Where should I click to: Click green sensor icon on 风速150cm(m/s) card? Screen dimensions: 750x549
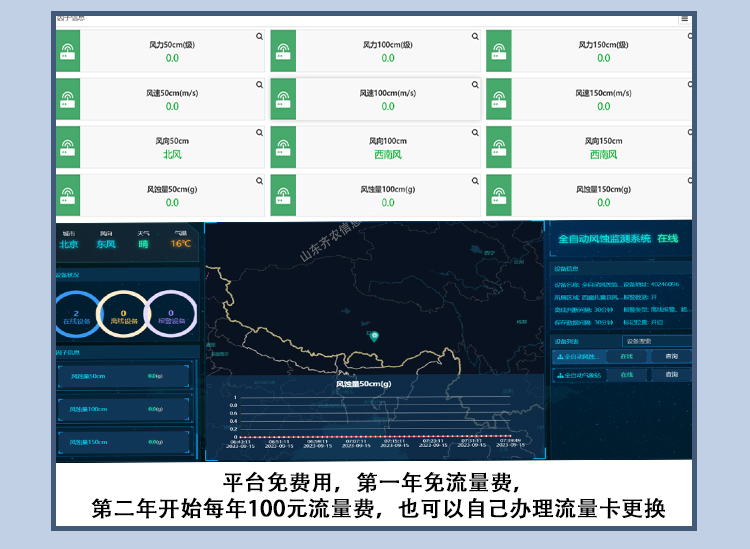click(x=498, y=99)
